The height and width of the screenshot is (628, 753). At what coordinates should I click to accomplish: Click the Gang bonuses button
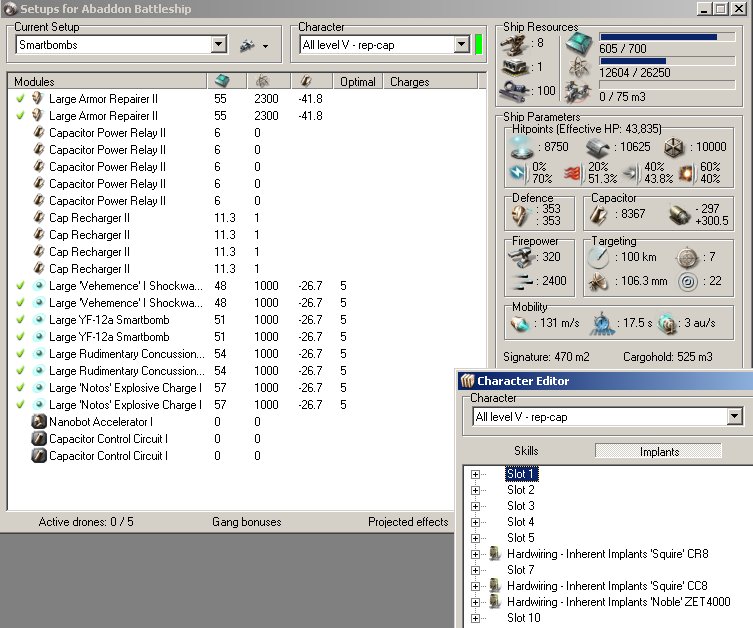click(246, 521)
